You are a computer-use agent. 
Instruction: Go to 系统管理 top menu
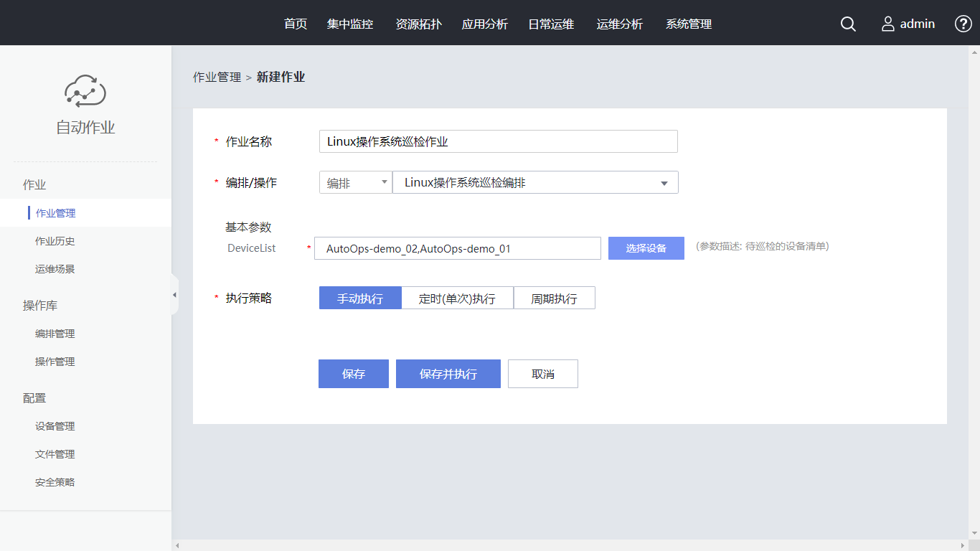[689, 24]
